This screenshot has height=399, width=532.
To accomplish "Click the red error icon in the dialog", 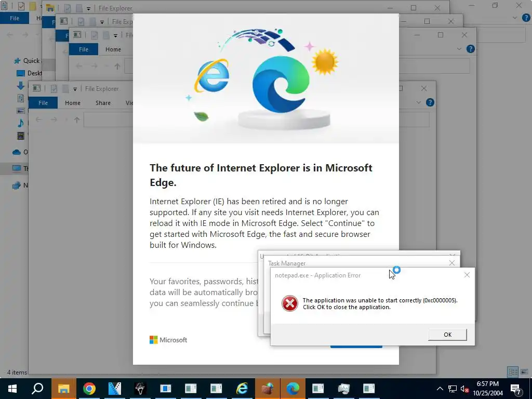I will pyautogui.click(x=290, y=303).
